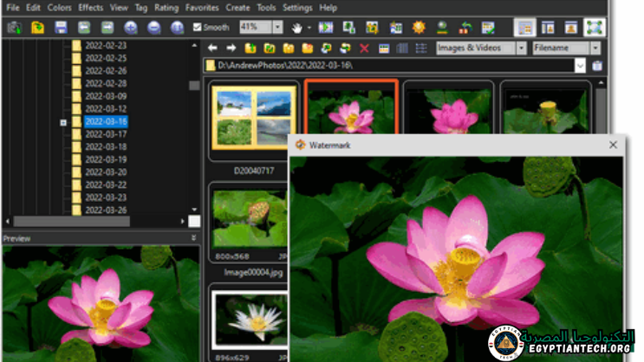Open the Effects menu
The height and width of the screenshot is (362, 644).
pyautogui.click(x=91, y=8)
